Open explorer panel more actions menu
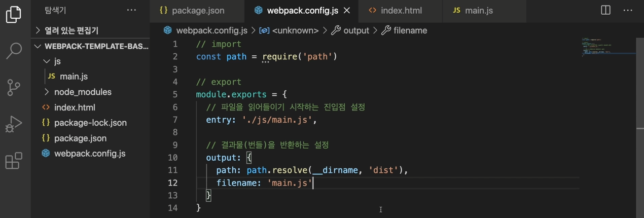 tap(131, 10)
